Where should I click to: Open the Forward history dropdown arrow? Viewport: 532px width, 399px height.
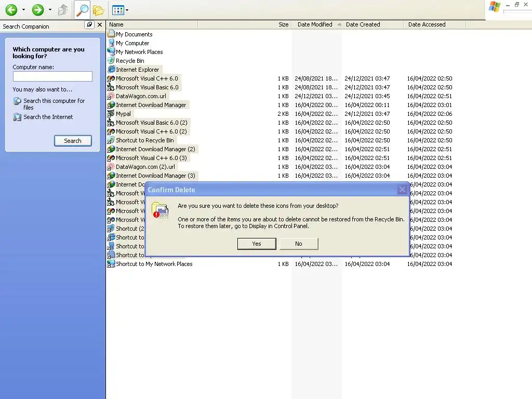[50, 10]
